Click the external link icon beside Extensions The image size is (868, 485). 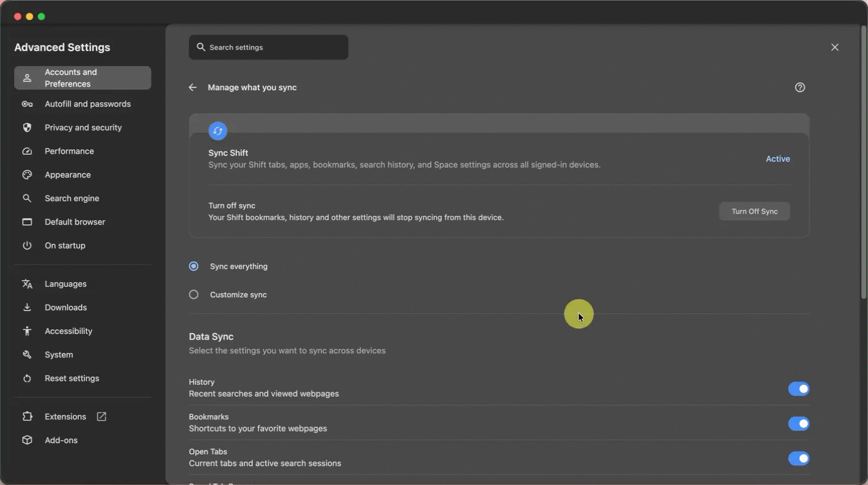click(x=102, y=417)
